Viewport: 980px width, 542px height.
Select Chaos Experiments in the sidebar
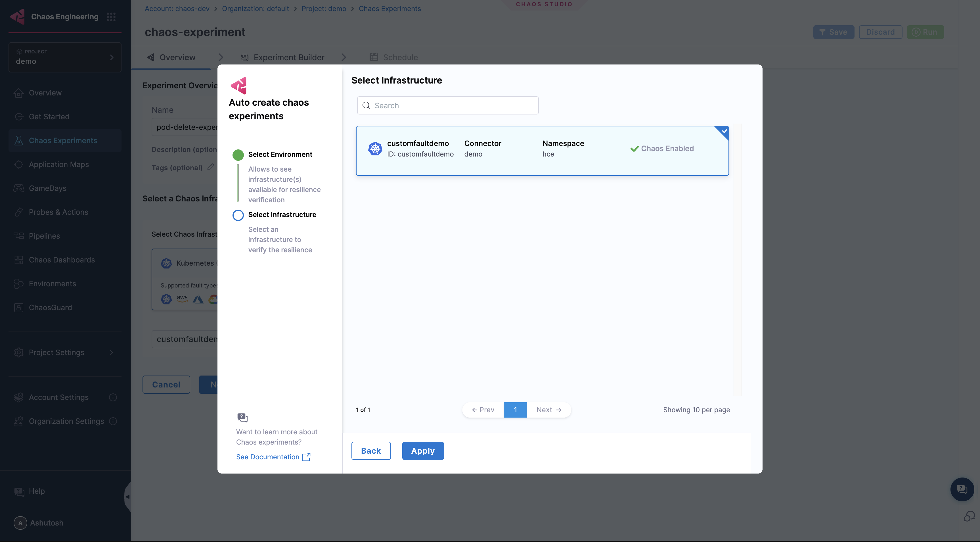coord(63,140)
